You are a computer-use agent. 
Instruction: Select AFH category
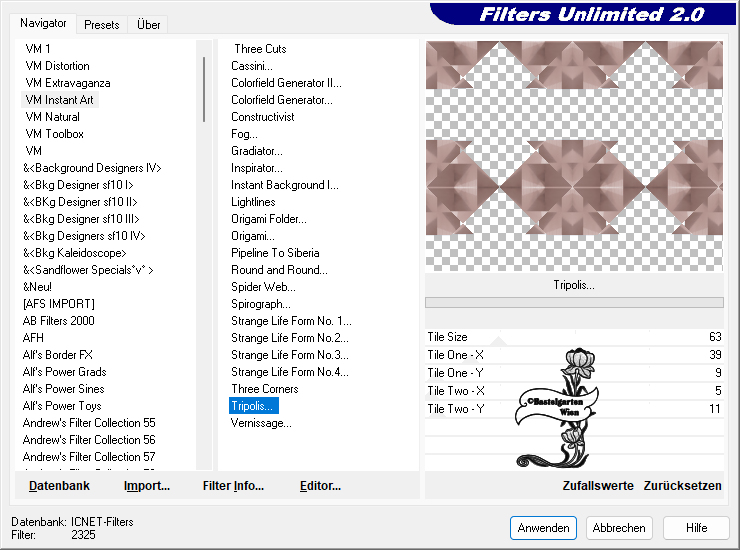pos(33,338)
